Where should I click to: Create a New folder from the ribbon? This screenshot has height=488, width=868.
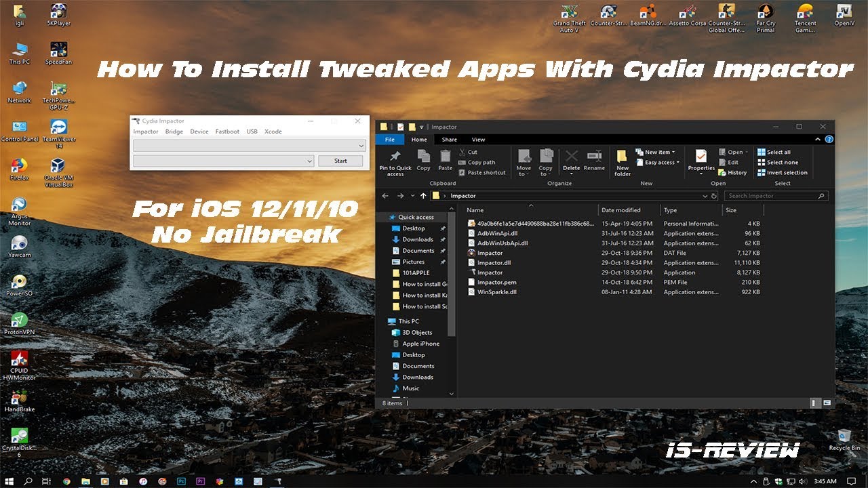(x=623, y=163)
